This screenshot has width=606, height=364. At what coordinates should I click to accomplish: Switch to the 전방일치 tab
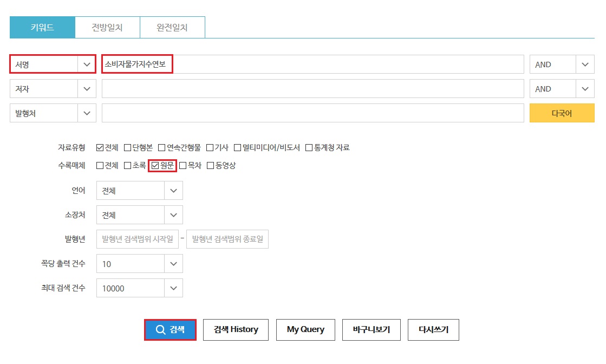coord(107,27)
